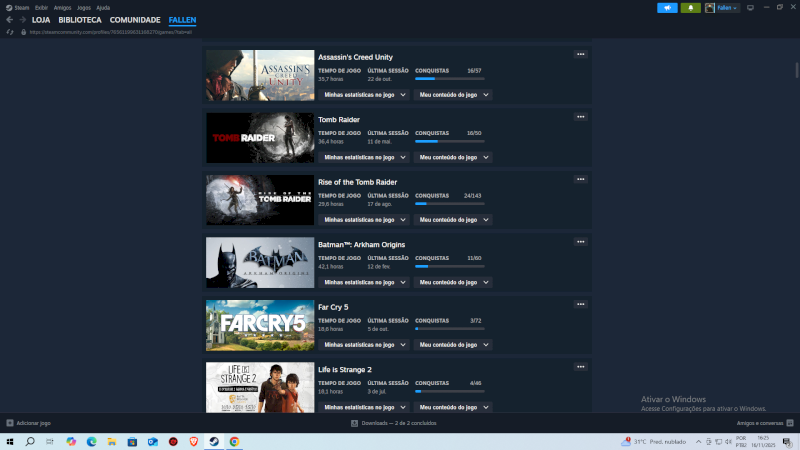This screenshot has height=450, width=800.
Task: Expand my stats dropdown for Far Cry 5
Action: pyautogui.click(x=364, y=345)
